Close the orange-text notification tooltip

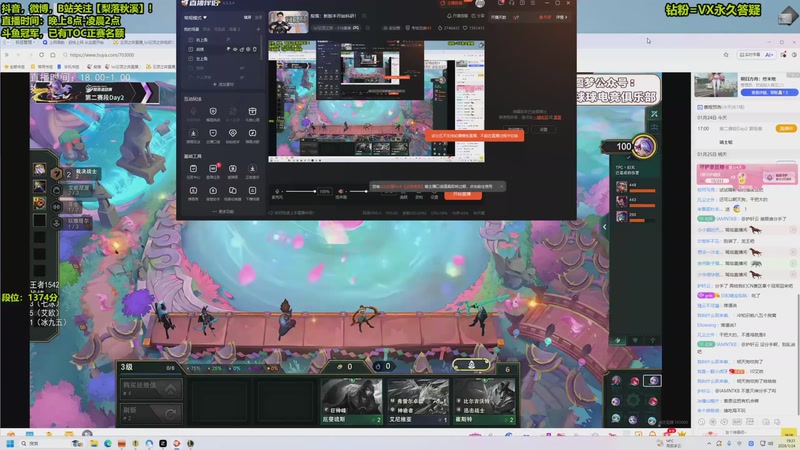point(501,187)
